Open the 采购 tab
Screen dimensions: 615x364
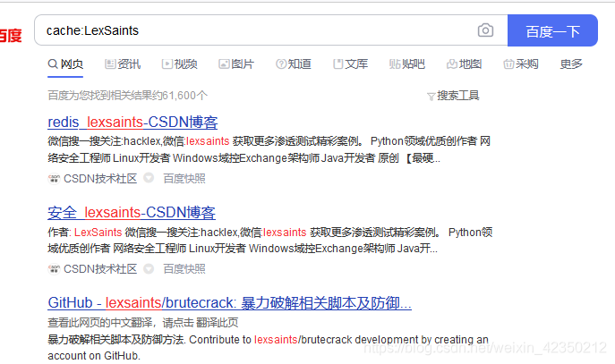pyautogui.click(x=521, y=63)
